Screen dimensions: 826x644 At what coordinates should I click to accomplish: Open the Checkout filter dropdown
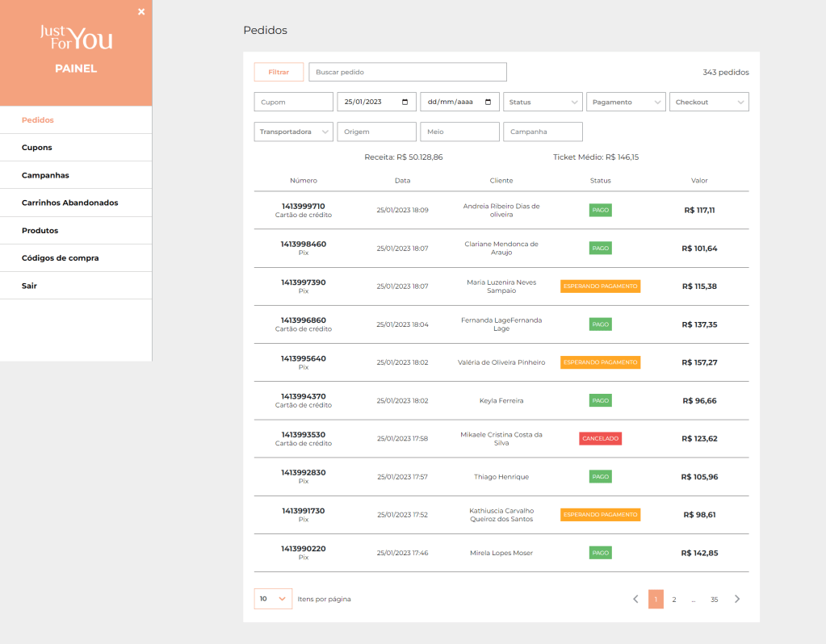click(709, 102)
